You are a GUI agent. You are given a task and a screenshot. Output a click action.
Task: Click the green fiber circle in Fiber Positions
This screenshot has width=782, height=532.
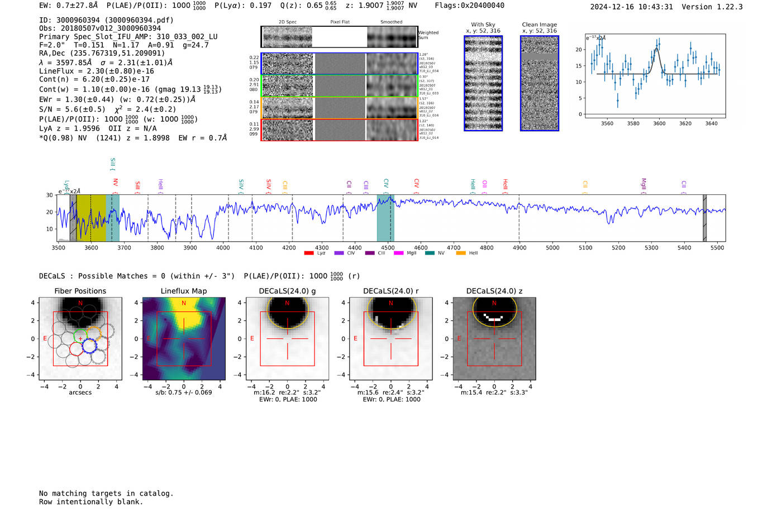point(81,337)
